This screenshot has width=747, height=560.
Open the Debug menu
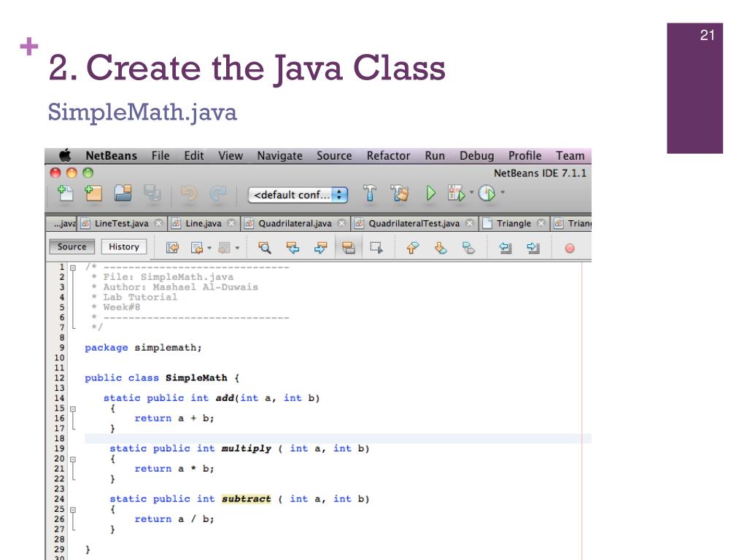tap(476, 156)
